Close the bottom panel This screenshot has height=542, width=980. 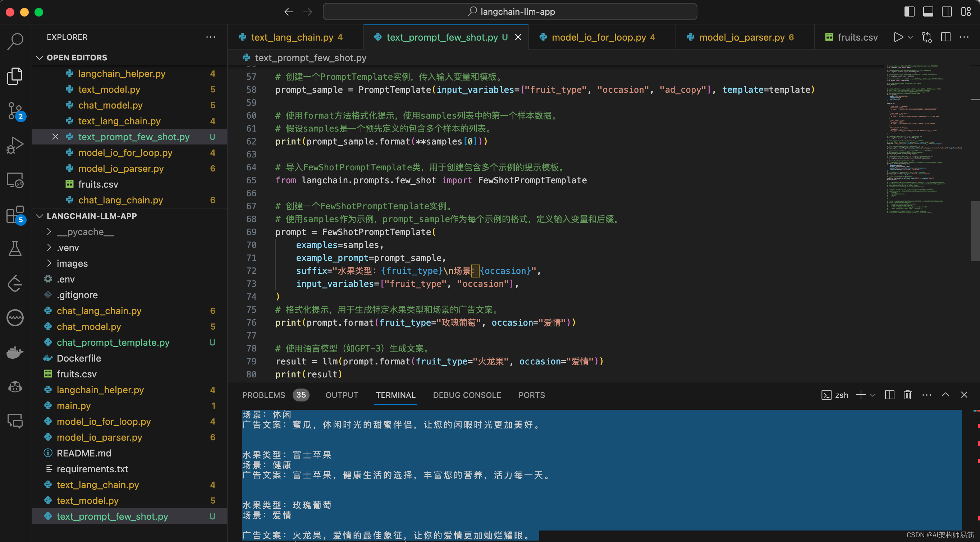[964, 394]
